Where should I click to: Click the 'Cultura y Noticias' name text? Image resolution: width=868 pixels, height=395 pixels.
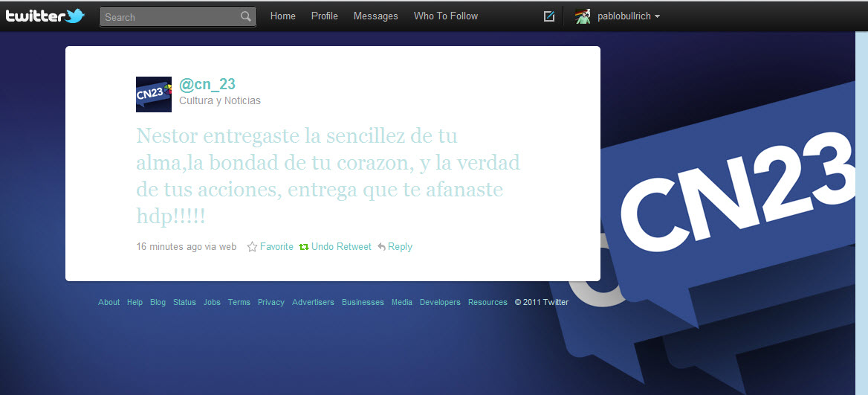point(220,101)
